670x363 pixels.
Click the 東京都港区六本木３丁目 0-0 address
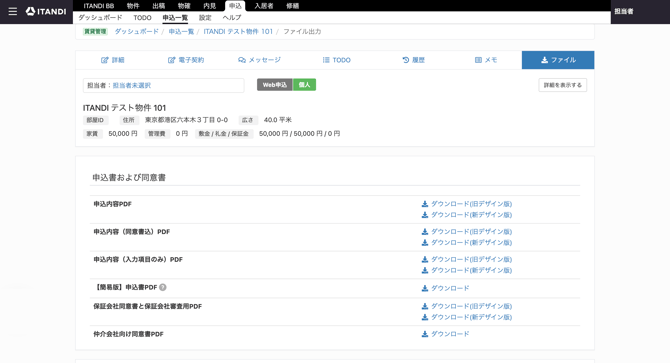click(x=186, y=120)
